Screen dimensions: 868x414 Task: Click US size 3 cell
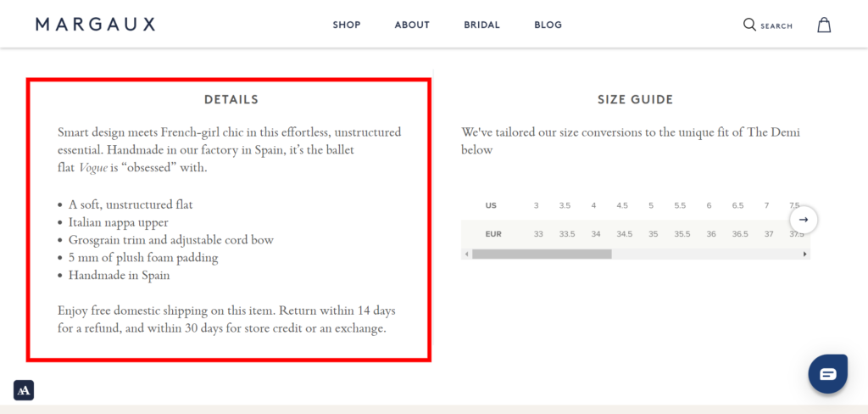(x=537, y=205)
